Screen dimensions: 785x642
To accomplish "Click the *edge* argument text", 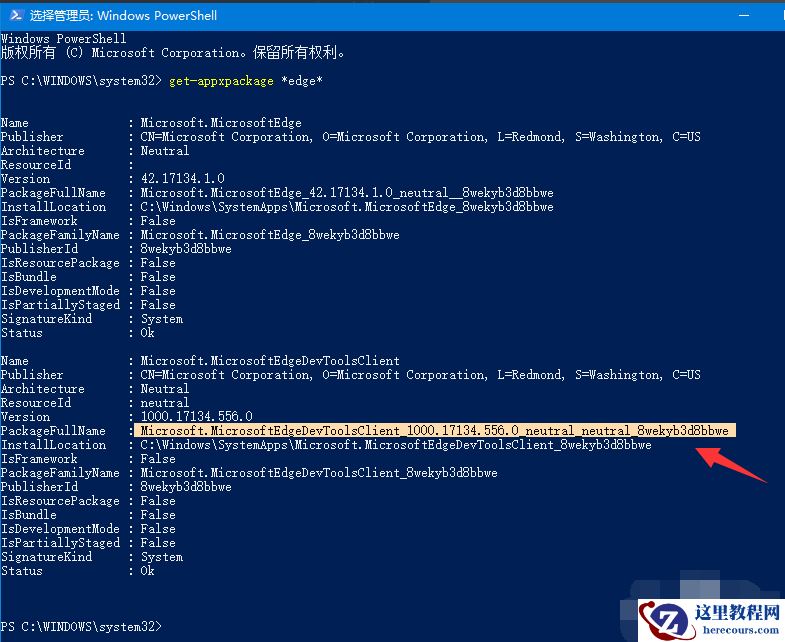I will [x=302, y=81].
